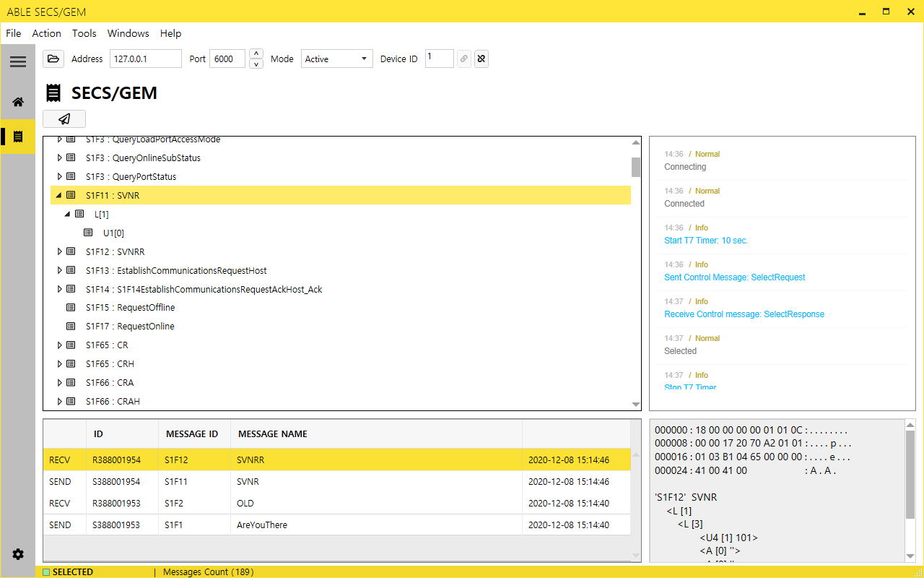
Task: Click the Device ID input field
Action: pyautogui.click(x=440, y=59)
